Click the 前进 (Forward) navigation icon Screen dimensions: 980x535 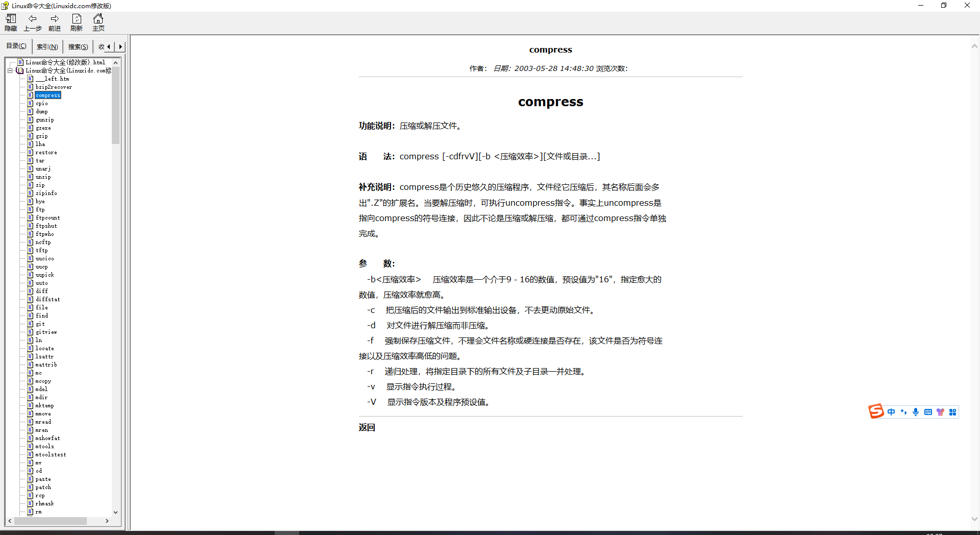[54, 22]
